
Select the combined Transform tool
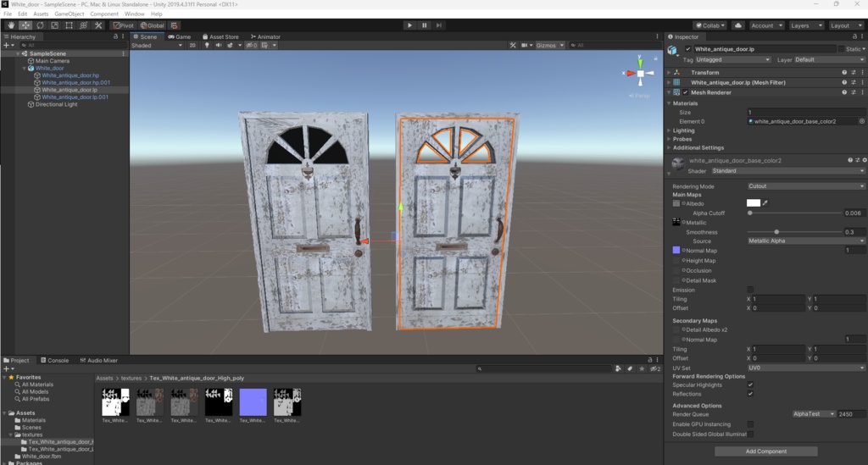click(x=84, y=25)
